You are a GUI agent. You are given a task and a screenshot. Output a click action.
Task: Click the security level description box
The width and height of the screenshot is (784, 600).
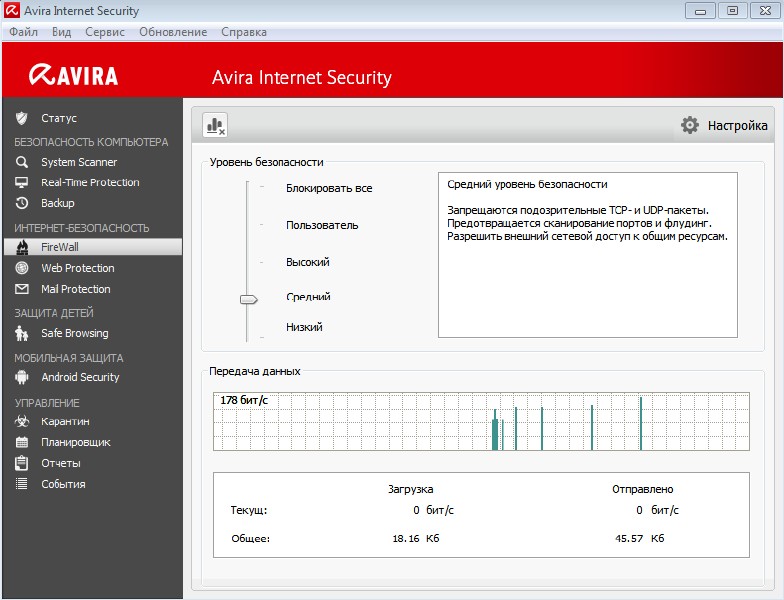[588, 255]
